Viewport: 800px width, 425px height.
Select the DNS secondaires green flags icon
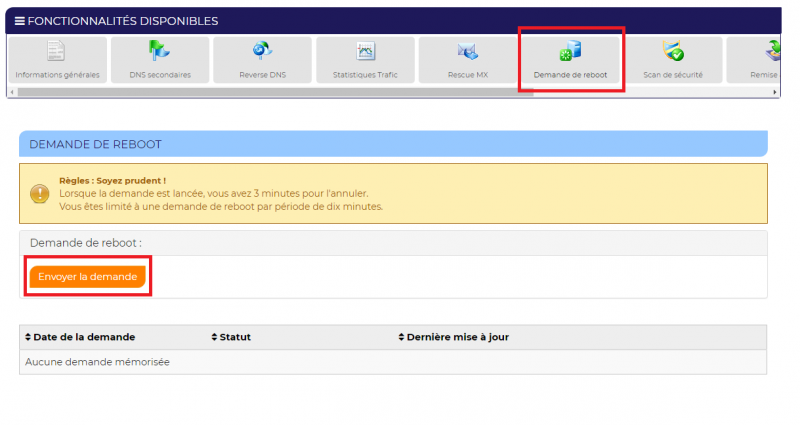(159, 51)
